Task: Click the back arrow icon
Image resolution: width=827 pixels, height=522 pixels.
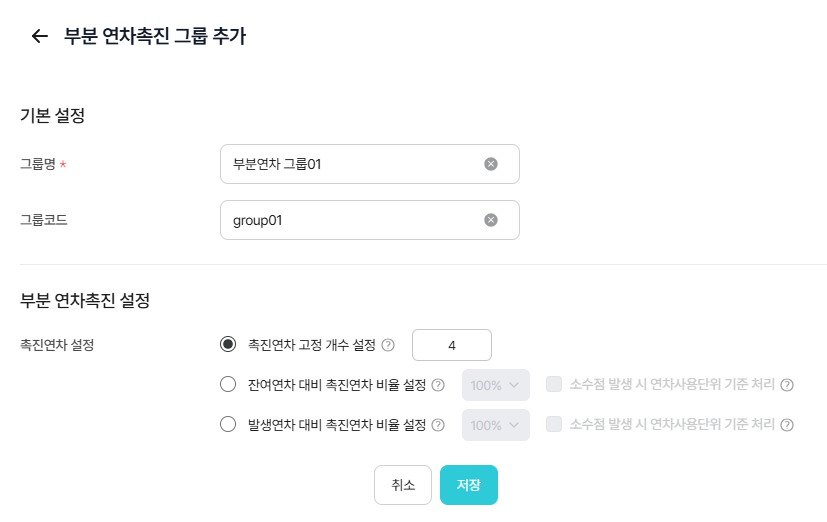Action: coord(40,37)
